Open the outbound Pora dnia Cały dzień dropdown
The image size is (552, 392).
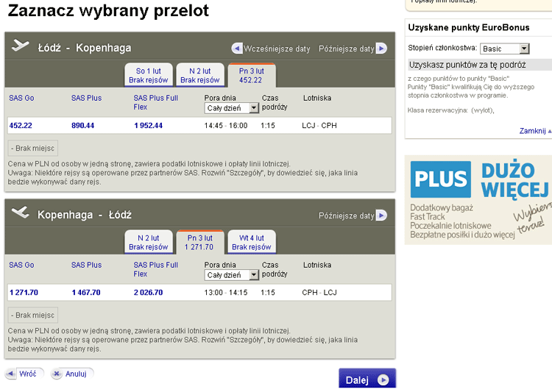(232, 108)
